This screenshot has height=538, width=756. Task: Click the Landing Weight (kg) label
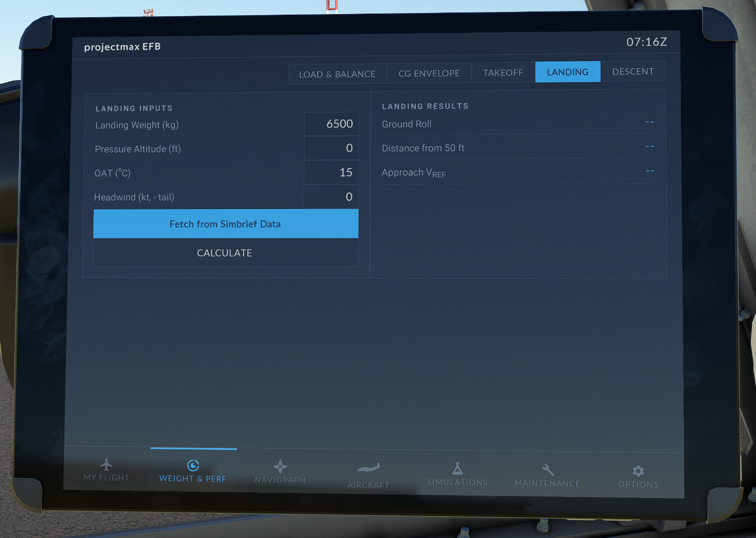pyautogui.click(x=137, y=125)
